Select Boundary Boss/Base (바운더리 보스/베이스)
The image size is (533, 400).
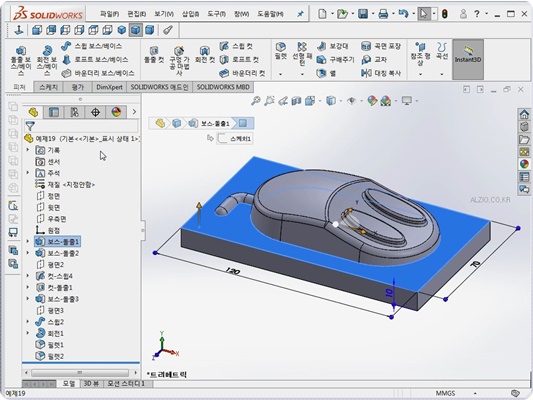click(98, 73)
